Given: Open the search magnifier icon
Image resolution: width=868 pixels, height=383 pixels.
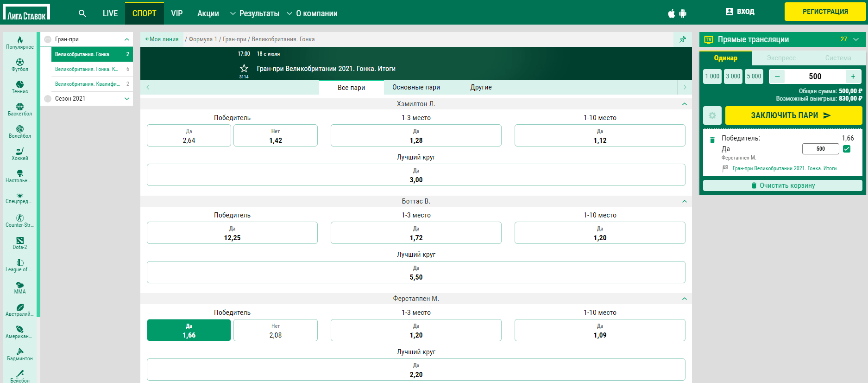Looking at the screenshot, I should point(82,13).
